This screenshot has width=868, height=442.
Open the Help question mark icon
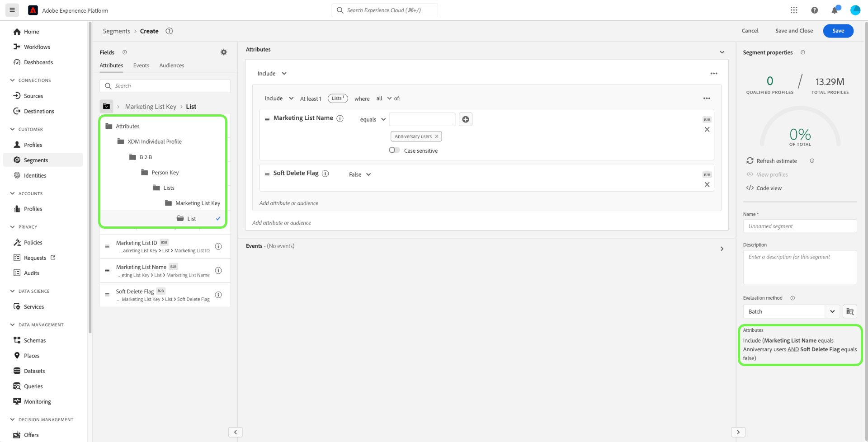814,10
